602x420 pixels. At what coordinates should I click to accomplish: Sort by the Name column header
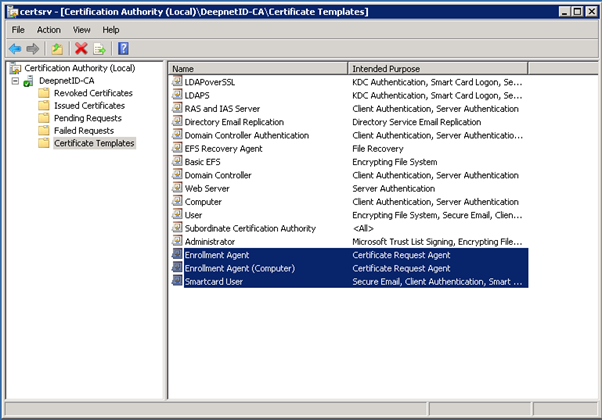click(258, 68)
